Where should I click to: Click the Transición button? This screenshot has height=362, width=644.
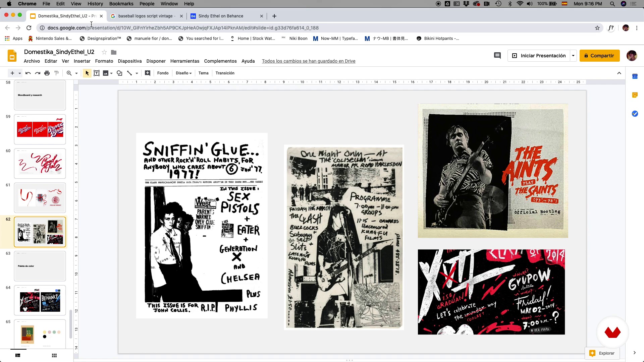point(225,73)
